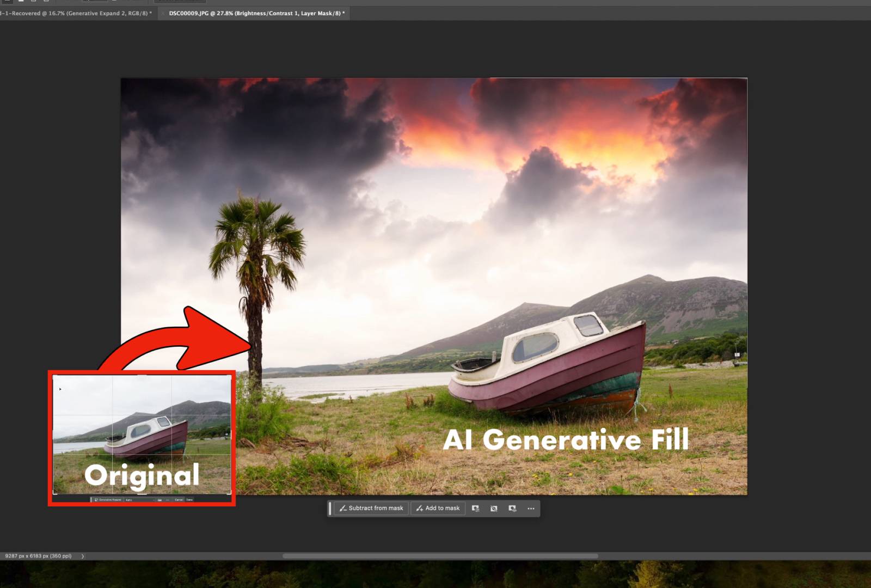
Task: Click the horizontal scrollbar below the canvas
Action: pyautogui.click(x=440, y=556)
